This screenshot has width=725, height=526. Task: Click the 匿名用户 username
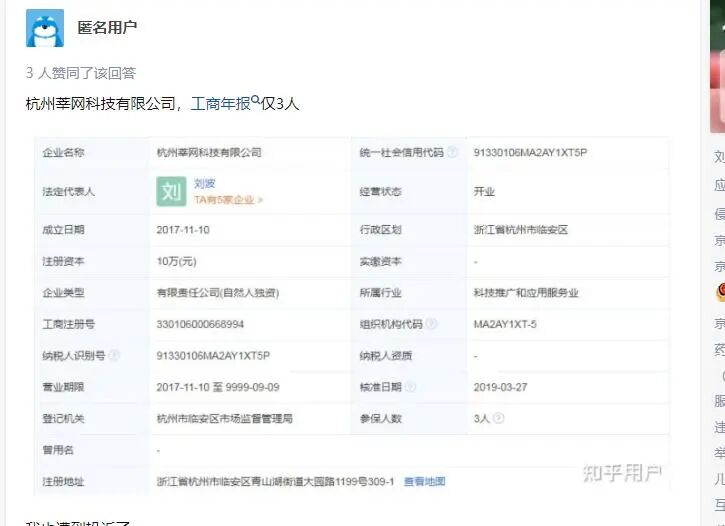point(107,27)
